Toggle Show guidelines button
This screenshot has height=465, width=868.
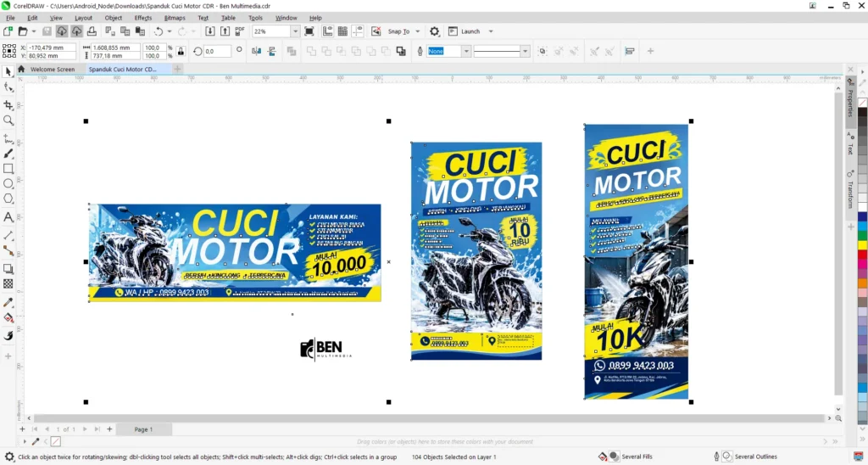coord(358,31)
